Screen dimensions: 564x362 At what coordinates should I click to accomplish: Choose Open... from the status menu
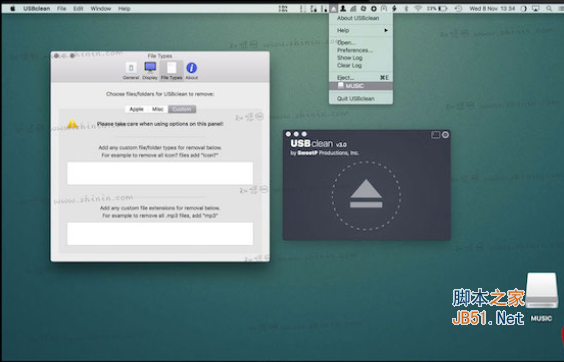click(361, 42)
